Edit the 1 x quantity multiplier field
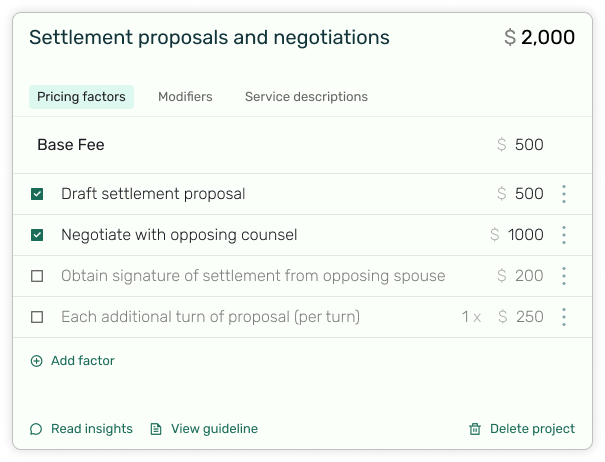Screen dimensions: 605x462 point(471,317)
